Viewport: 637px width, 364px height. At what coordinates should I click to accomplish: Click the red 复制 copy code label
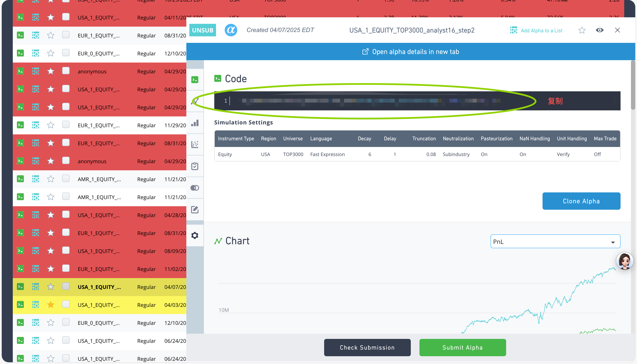(555, 101)
